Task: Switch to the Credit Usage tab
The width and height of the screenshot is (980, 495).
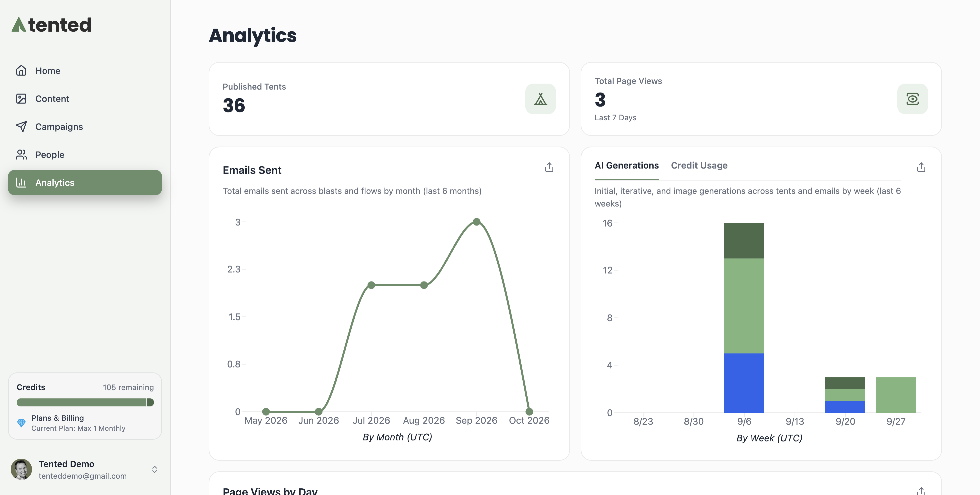Action: point(699,165)
